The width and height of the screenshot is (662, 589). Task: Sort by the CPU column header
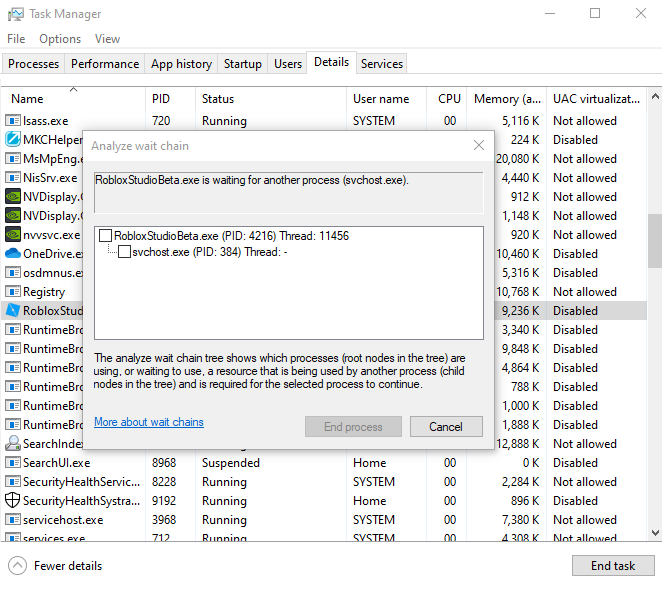447,99
